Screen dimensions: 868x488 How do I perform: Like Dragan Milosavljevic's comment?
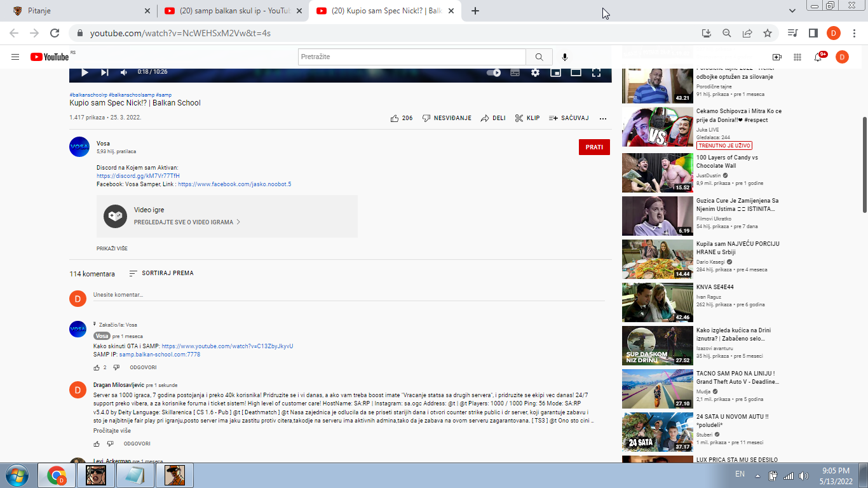coord(97,444)
